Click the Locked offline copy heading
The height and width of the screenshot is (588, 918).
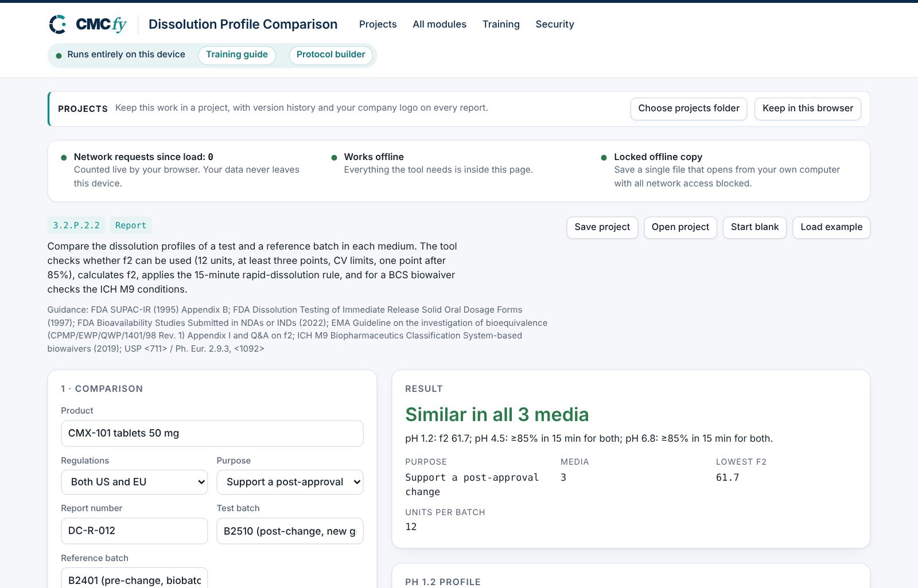658,157
